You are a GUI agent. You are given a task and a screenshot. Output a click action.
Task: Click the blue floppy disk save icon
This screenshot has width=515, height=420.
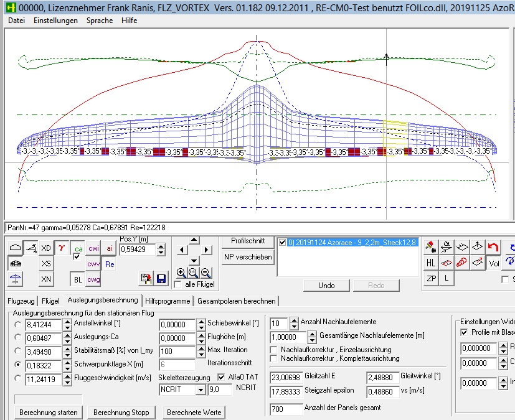[161, 279]
